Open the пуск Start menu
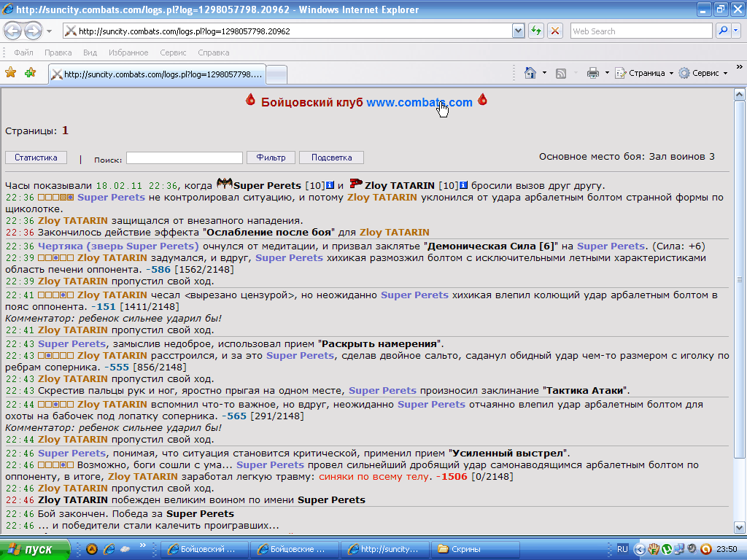747x560 pixels. pos(35,549)
